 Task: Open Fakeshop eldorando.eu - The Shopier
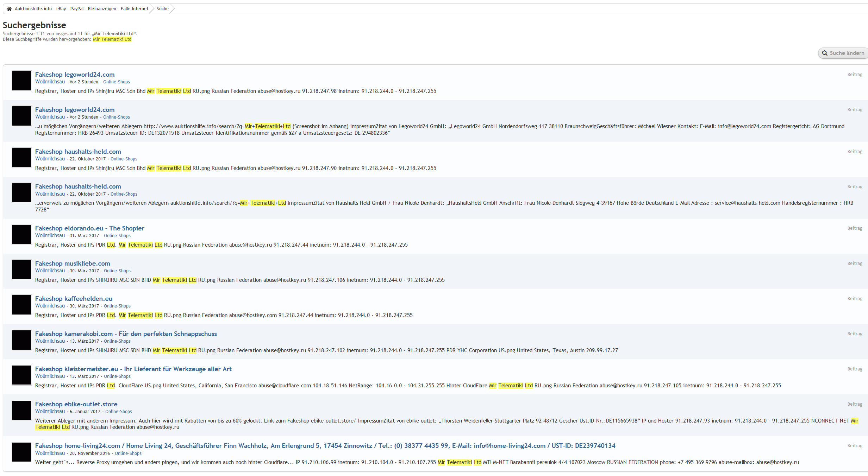point(90,228)
